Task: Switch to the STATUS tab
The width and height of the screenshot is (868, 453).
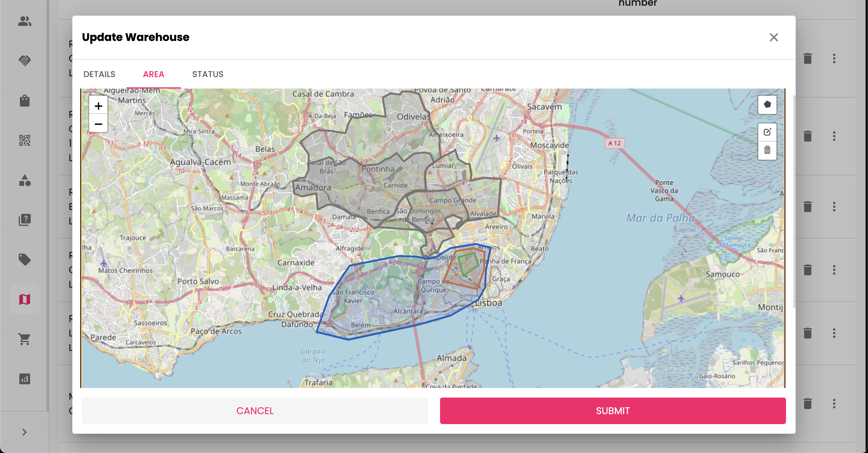Action: coord(208,74)
